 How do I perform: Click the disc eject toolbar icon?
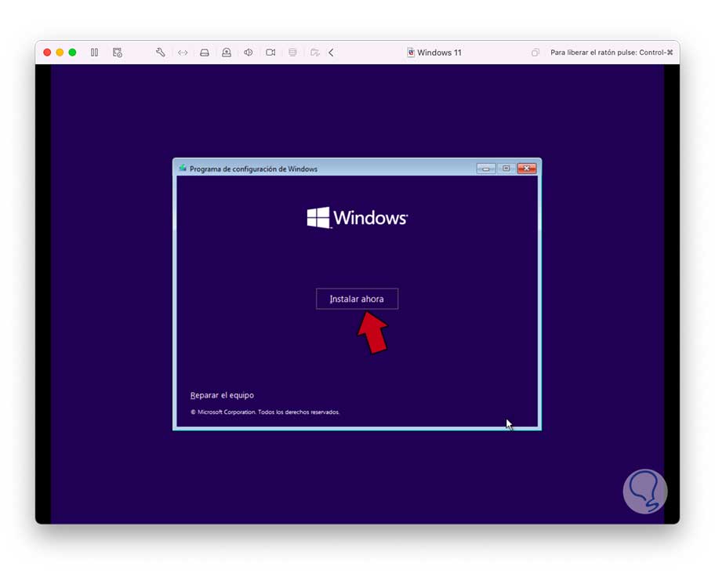click(x=226, y=53)
